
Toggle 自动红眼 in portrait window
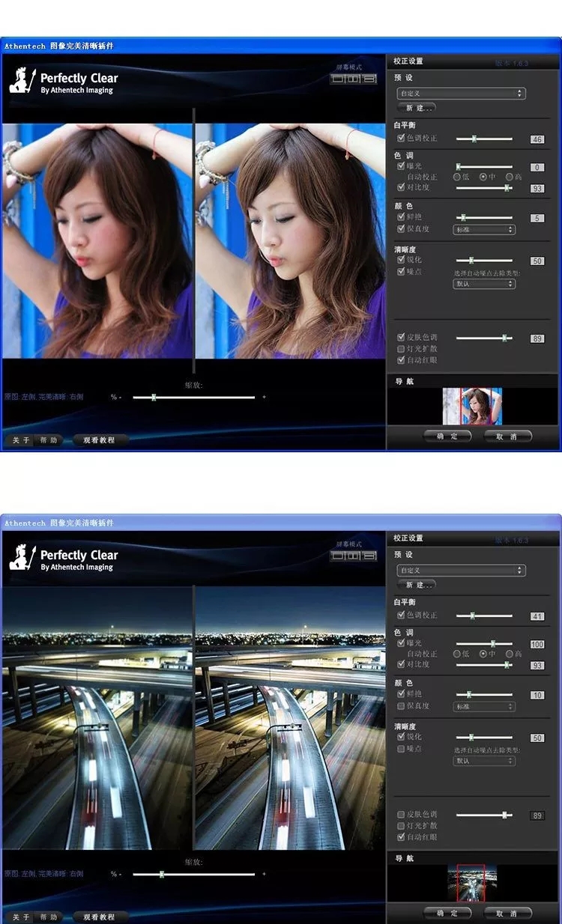click(401, 360)
